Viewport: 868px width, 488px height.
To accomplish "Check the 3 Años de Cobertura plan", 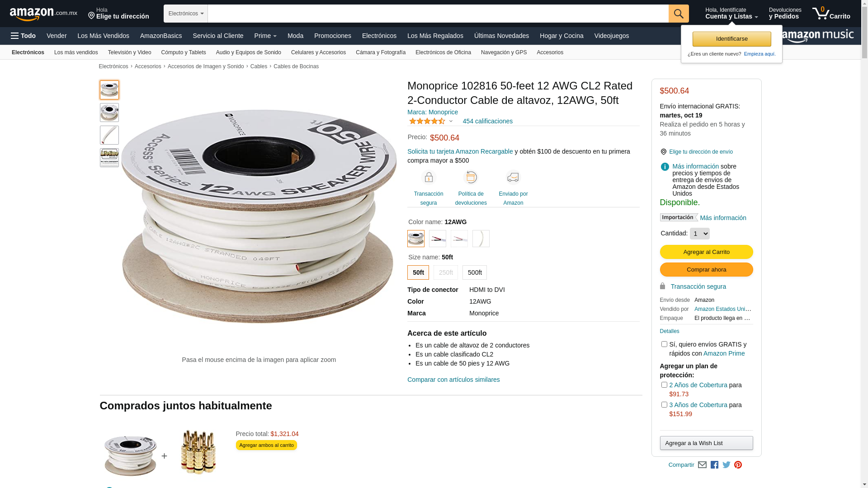I will pyautogui.click(x=664, y=405).
